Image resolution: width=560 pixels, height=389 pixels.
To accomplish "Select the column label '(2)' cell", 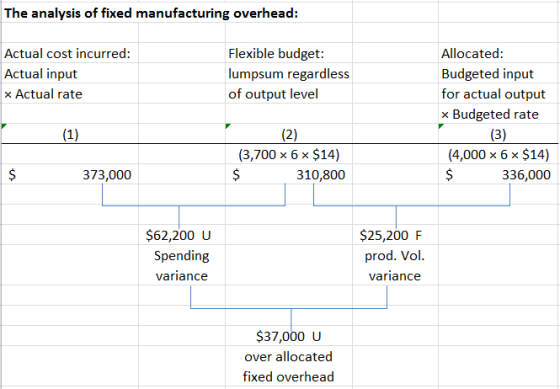I will (289, 135).
